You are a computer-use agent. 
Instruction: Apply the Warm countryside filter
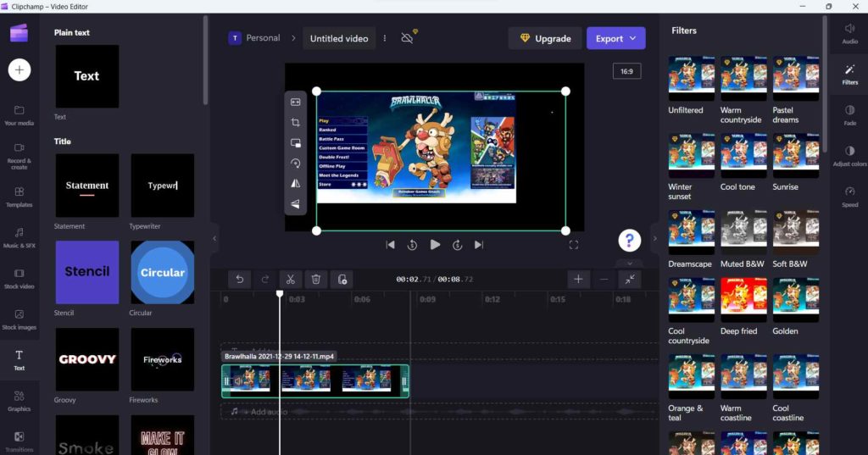click(743, 79)
